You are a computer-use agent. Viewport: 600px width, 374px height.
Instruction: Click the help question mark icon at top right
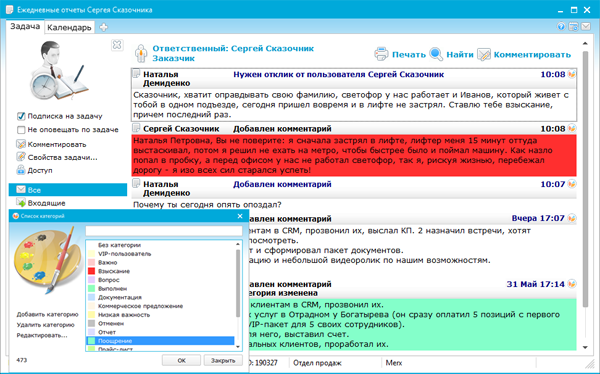[561, 26]
